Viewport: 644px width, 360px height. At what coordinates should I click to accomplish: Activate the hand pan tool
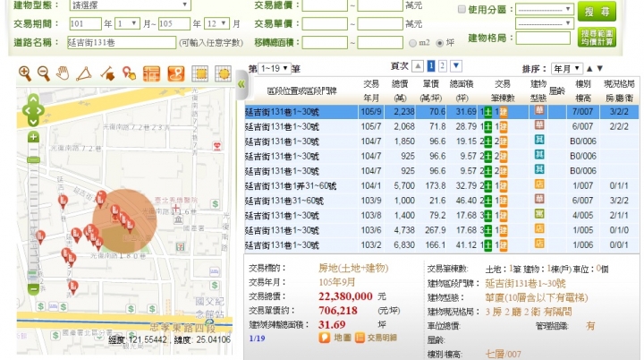tap(63, 73)
